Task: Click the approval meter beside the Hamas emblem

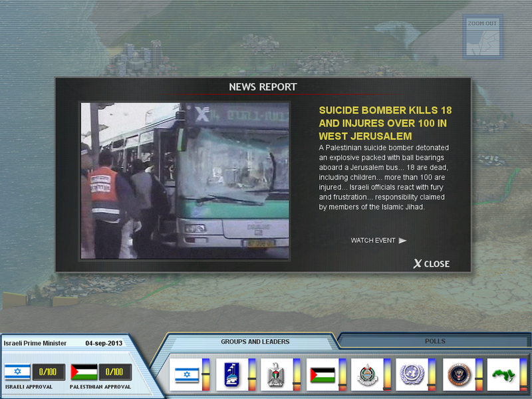Action: tap(386, 374)
